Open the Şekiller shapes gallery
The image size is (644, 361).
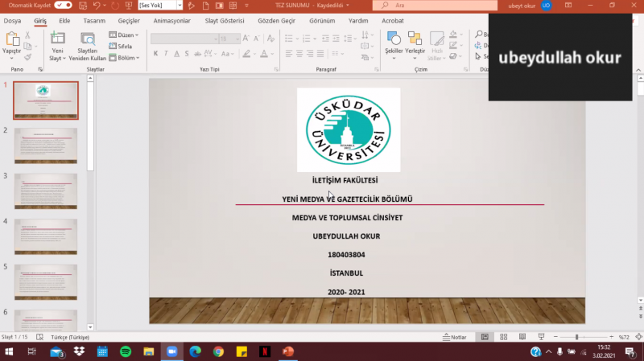[x=394, y=39]
